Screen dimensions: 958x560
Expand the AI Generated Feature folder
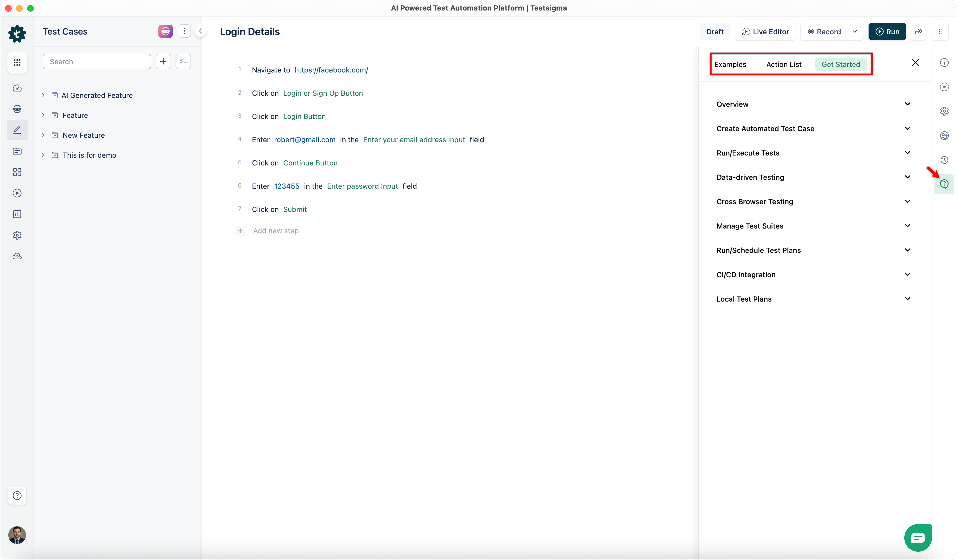coord(43,95)
